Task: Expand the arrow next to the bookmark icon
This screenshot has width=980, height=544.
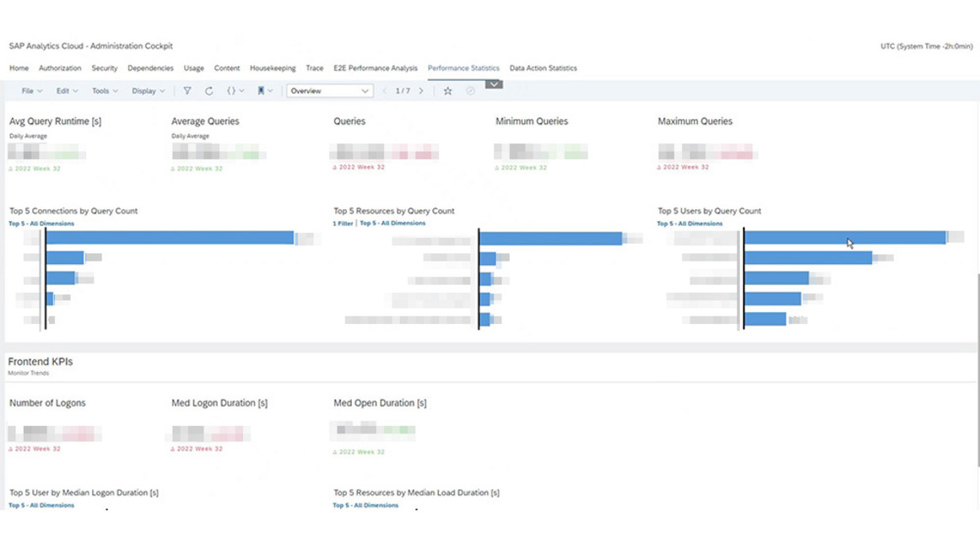Action: pos(270,91)
